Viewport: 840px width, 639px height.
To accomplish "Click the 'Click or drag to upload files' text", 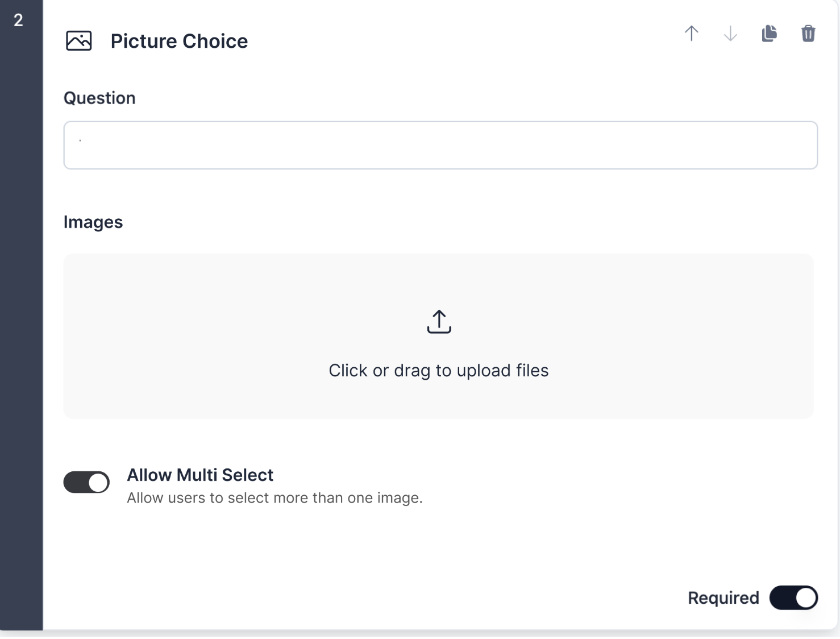I will [x=438, y=370].
